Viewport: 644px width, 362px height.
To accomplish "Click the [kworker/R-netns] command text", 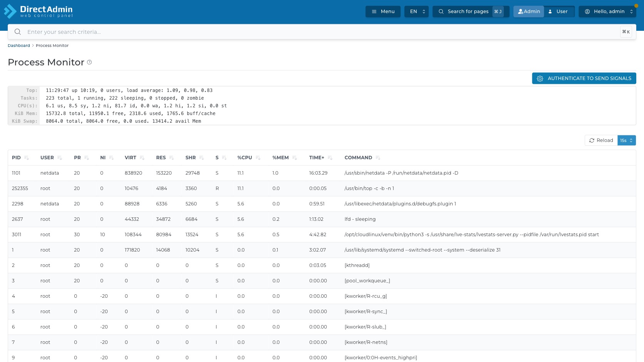I will (366, 342).
